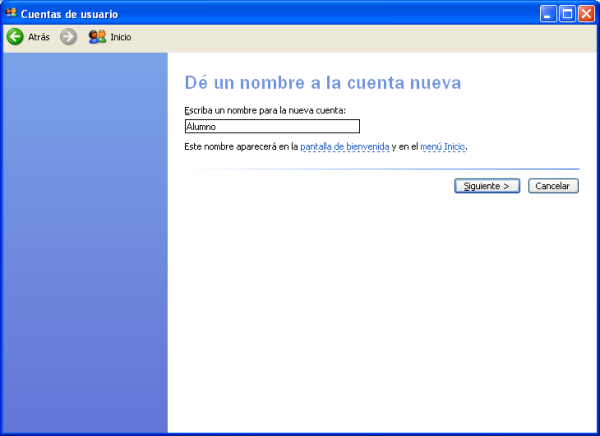Image resolution: width=600 pixels, height=436 pixels.
Task: Minimize the Cuentas de usuario window
Action: (x=548, y=14)
